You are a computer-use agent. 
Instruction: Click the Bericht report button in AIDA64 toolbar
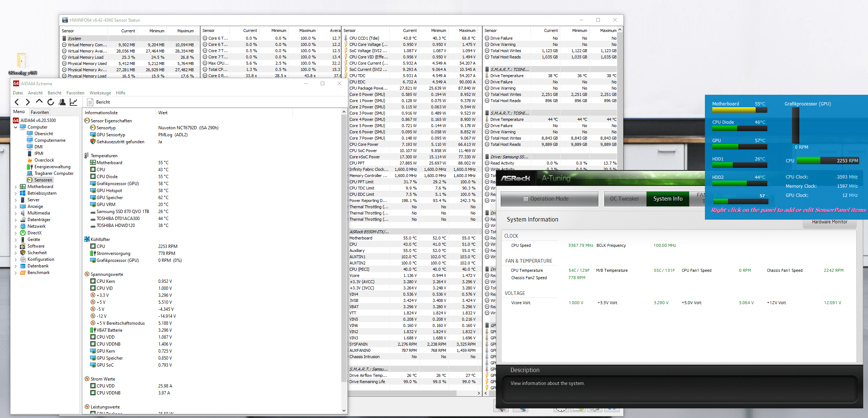98,102
